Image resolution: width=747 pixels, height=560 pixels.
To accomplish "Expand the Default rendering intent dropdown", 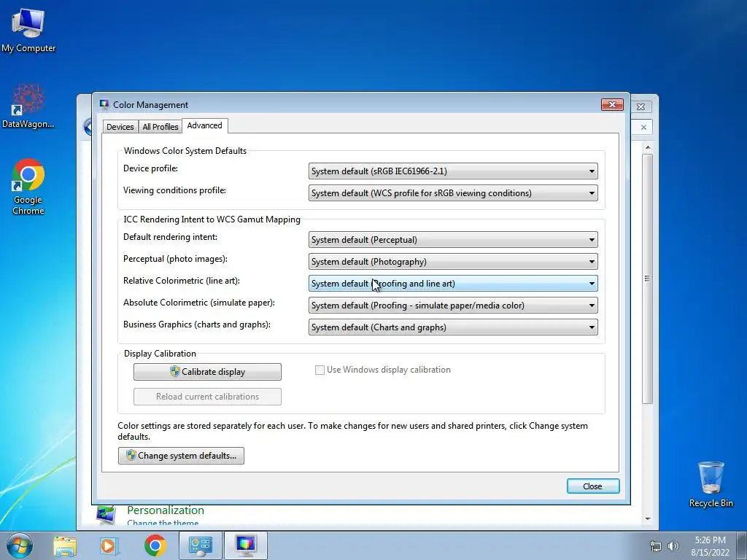I will (x=453, y=239).
